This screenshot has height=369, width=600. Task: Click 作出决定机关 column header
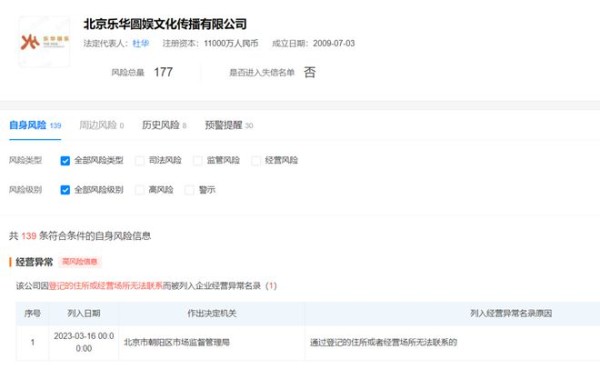click(212, 313)
